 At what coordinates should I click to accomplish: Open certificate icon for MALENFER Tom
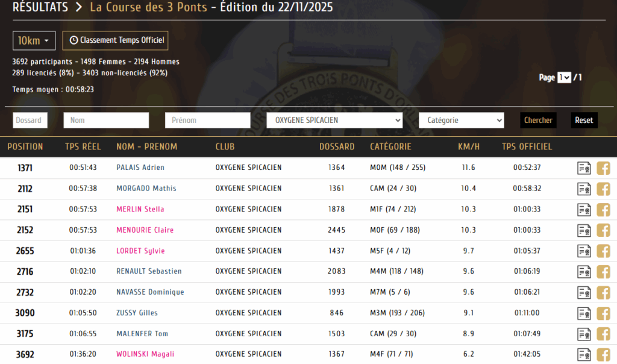(x=583, y=334)
